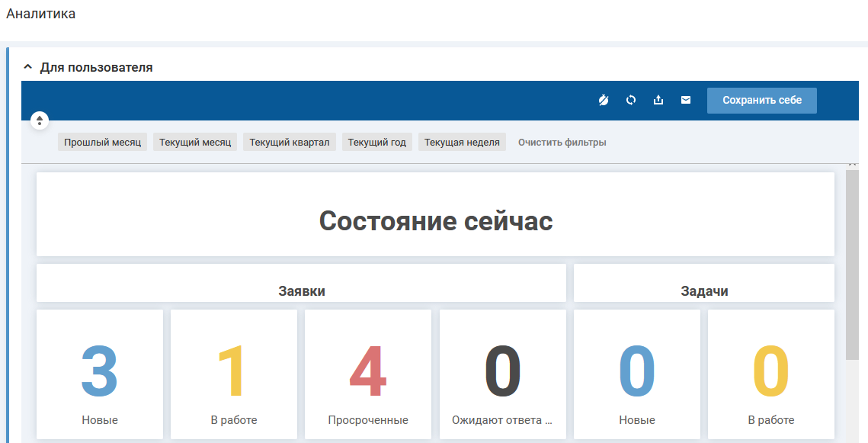The height and width of the screenshot is (443, 868).
Task: Select the "Ожидают ответа" tile showing 0
Action: pyautogui.click(x=502, y=374)
